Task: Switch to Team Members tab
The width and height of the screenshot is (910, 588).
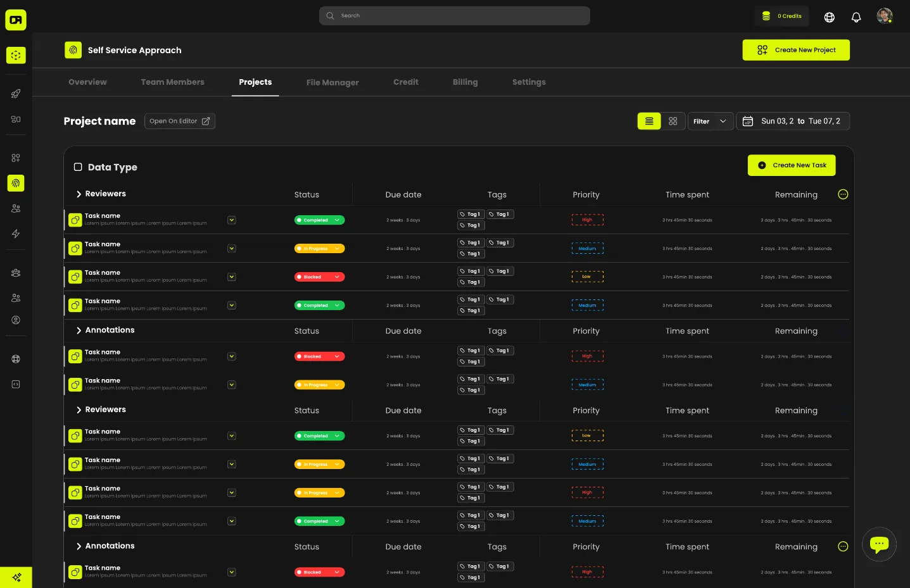Action: [172, 82]
